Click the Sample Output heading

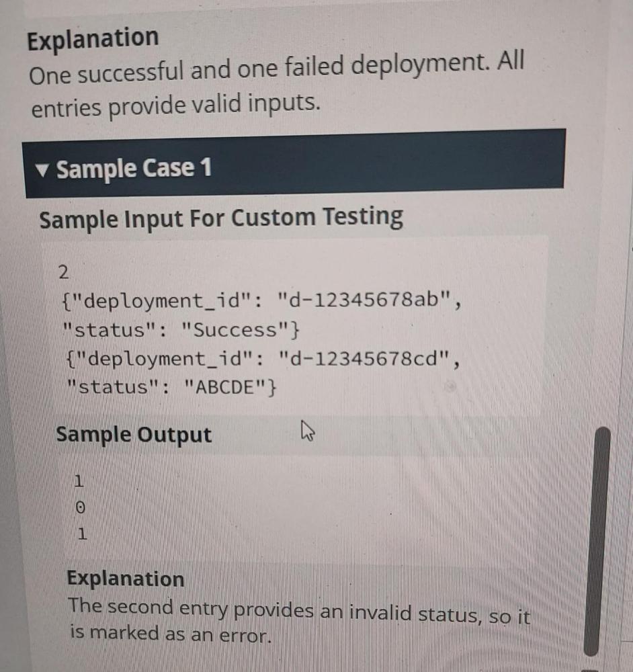[134, 435]
